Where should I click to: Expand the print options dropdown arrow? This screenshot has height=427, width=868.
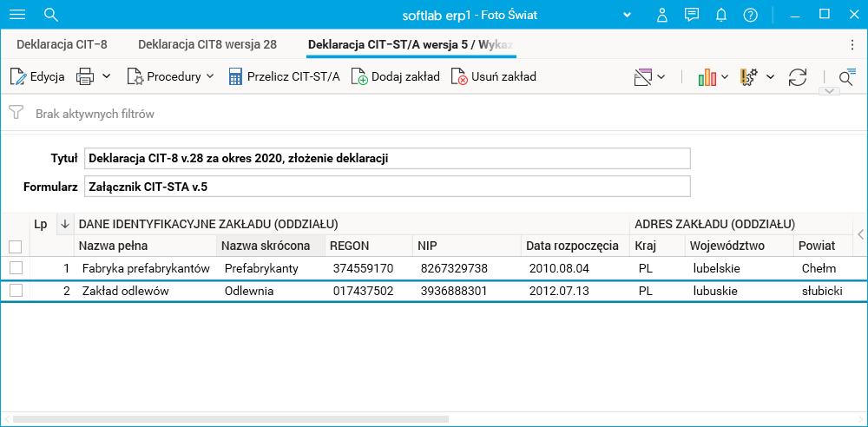(106, 76)
